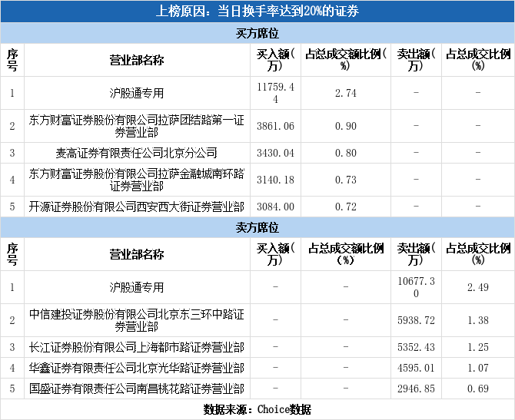
Task: Select the 1.38 percentage cell
Action: pos(478,320)
